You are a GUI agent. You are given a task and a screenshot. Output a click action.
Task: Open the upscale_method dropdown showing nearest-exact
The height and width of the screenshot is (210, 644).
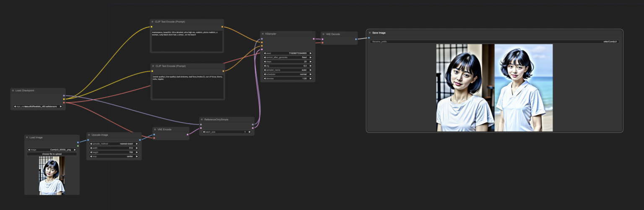pos(114,144)
